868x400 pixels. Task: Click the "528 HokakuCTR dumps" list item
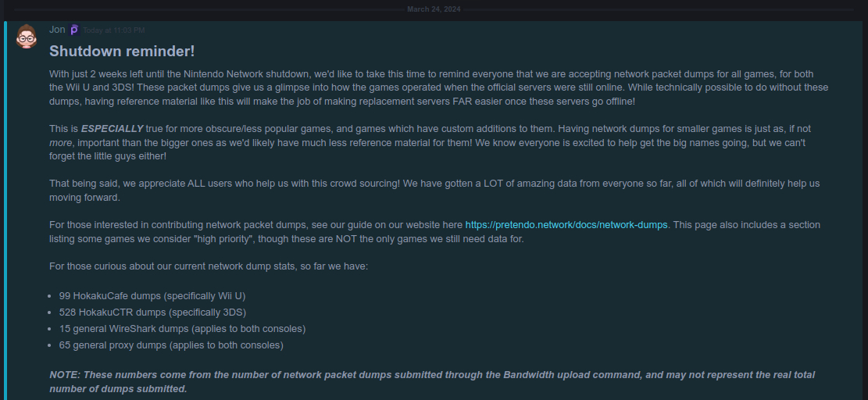(x=152, y=312)
